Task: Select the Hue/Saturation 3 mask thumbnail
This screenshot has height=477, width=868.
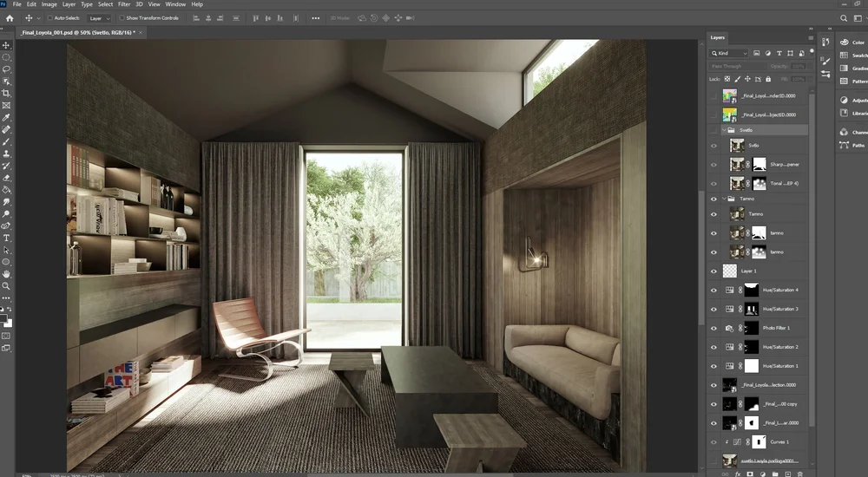Action: (x=751, y=310)
